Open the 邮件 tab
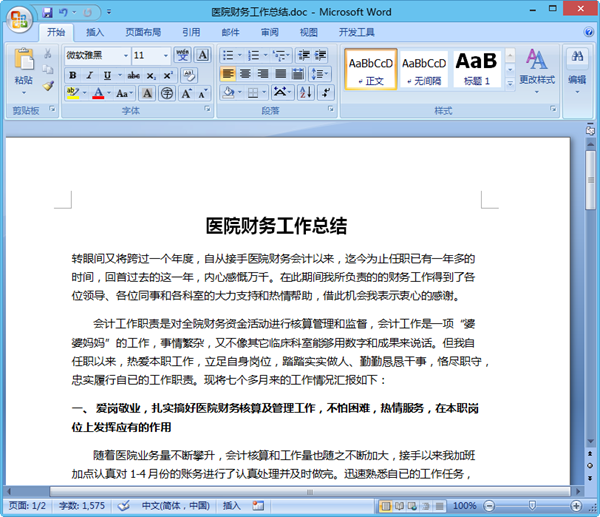The width and height of the screenshot is (600, 517). coord(230,32)
